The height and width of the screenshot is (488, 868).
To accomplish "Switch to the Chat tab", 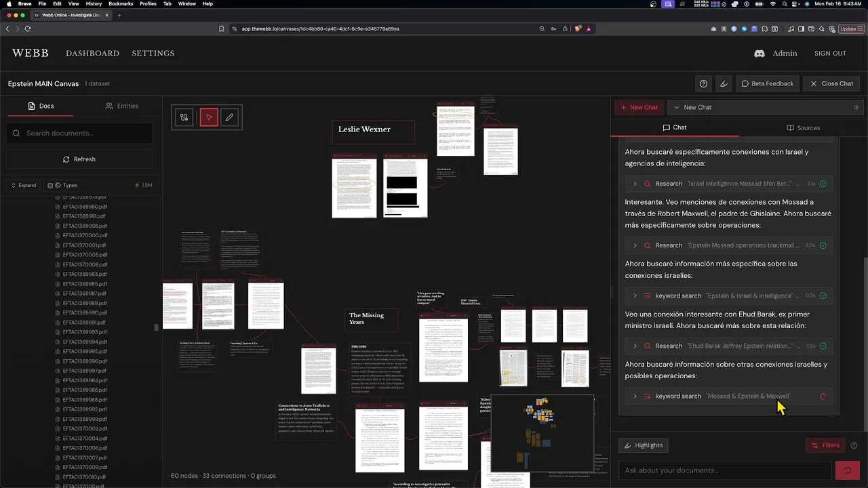I will (675, 127).
